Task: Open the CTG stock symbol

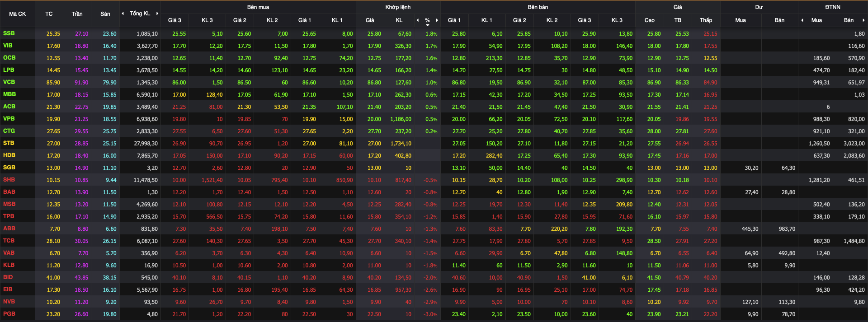Action: pyautogui.click(x=9, y=131)
